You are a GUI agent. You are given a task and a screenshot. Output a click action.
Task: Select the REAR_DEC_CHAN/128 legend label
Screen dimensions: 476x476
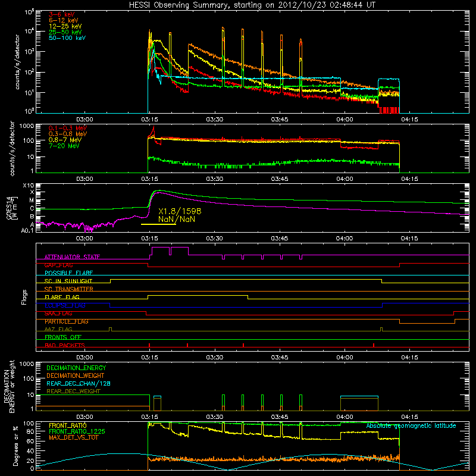tap(79, 383)
